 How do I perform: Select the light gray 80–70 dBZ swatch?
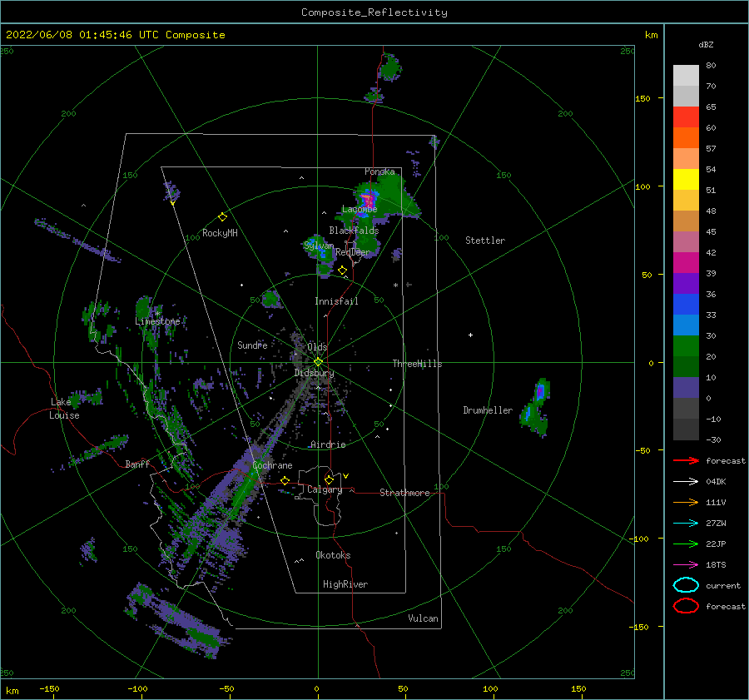click(x=686, y=76)
